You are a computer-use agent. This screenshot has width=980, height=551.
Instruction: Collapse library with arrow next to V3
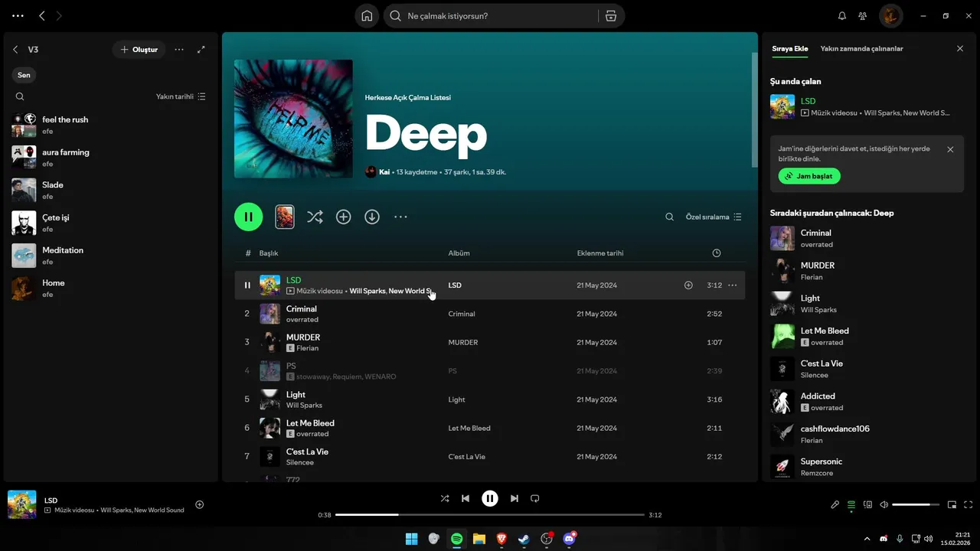[15, 50]
